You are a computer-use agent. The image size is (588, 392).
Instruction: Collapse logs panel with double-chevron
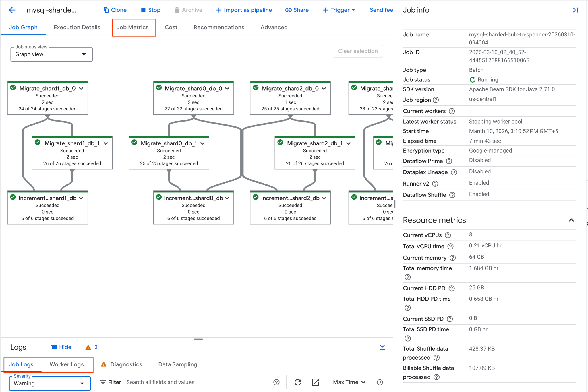click(382, 347)
